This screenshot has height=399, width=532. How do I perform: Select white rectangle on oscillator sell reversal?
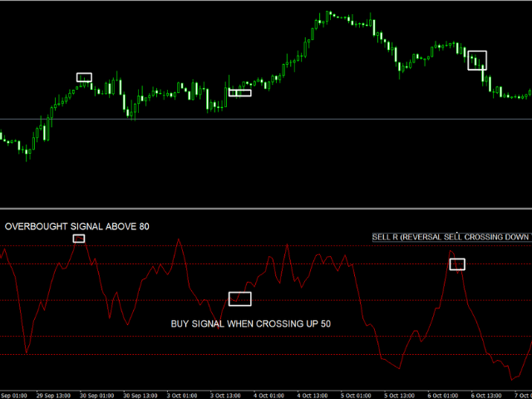(x=457, y=264)
